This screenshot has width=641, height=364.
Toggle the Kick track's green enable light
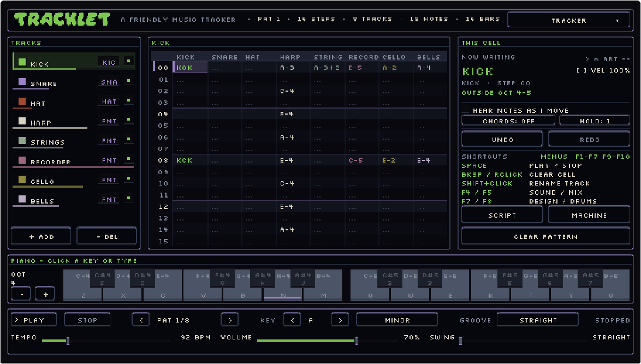click(x=128, y=61)
